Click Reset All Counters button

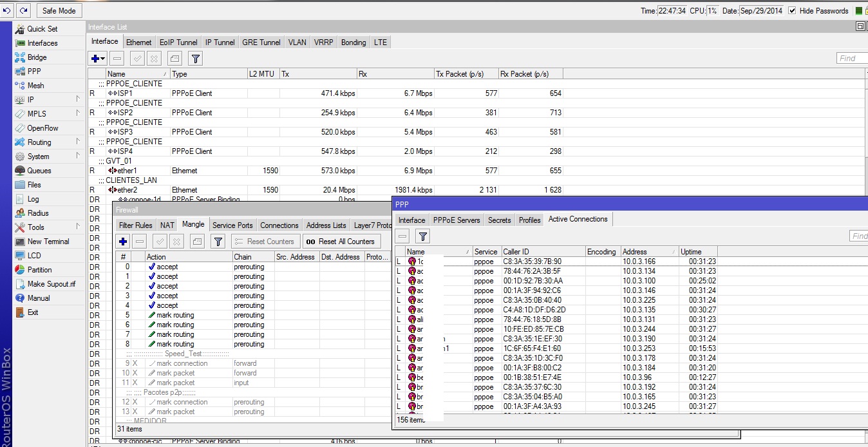coord(341,242)
